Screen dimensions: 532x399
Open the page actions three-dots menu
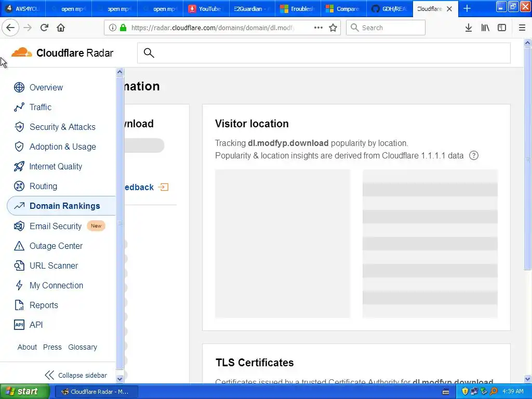click(x=318, y=28)
